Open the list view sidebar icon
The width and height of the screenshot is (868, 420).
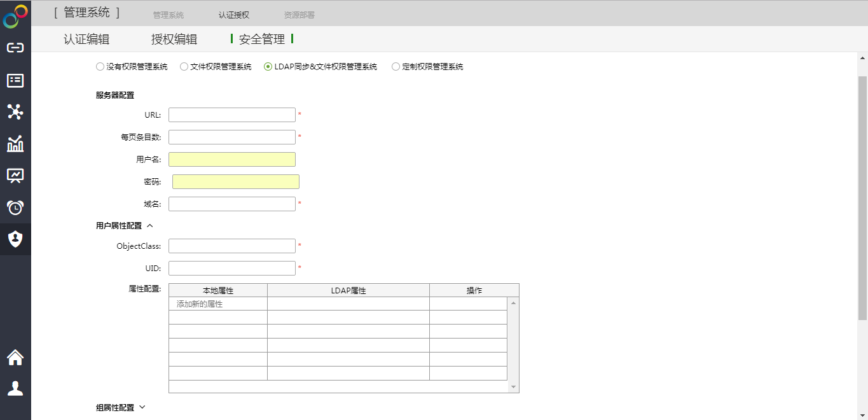(x=15, y=80)
